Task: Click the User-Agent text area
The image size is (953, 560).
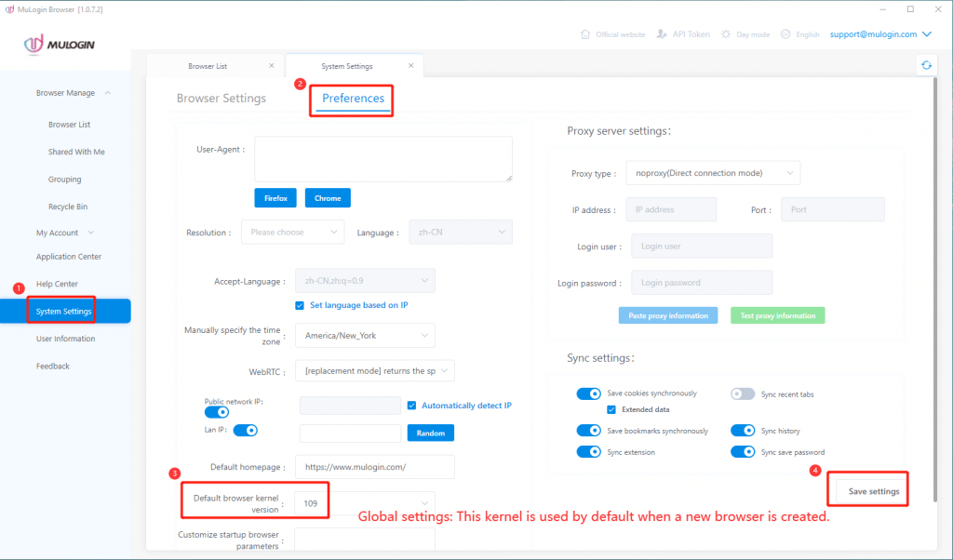Action: coord(383,159)
